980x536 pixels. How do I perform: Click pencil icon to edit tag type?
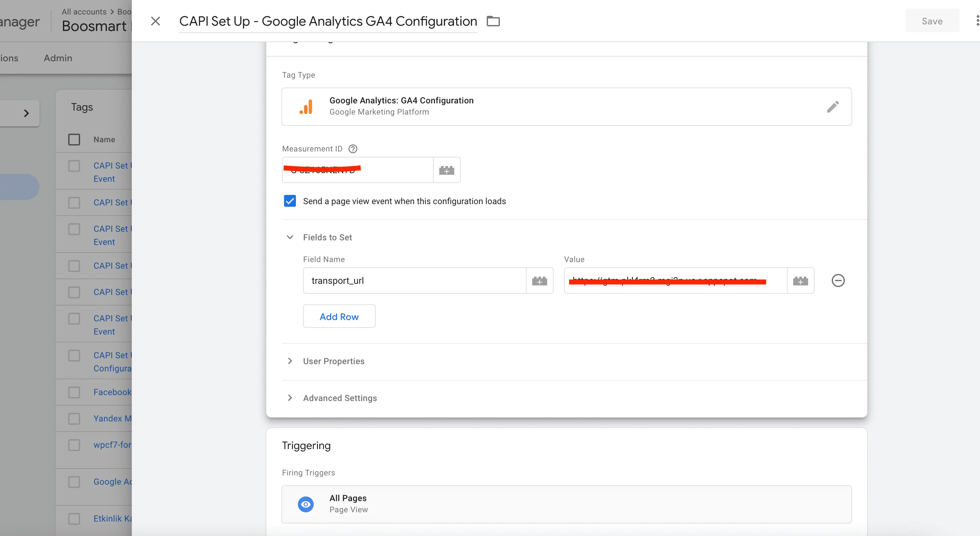tap(832, 107)
